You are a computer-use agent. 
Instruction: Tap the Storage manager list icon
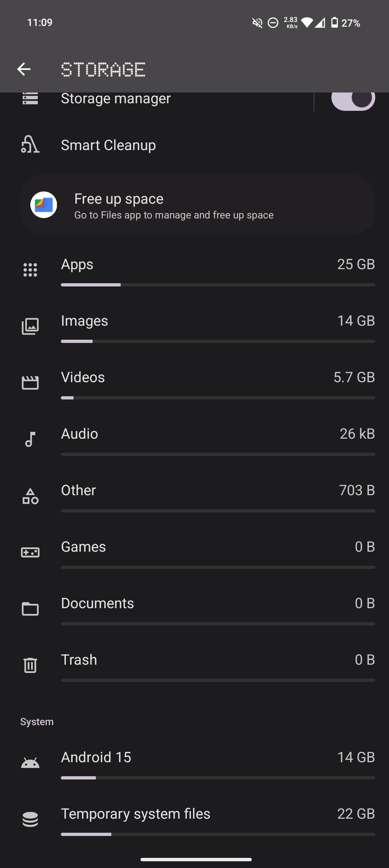[30, 99]
